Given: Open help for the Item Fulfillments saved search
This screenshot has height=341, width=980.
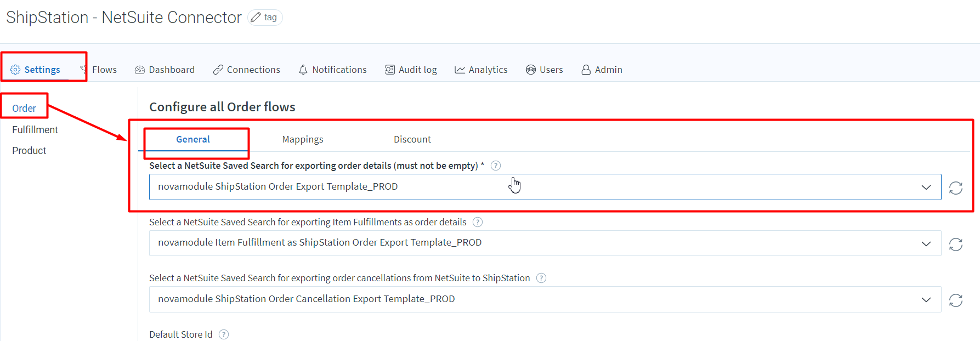Looking at the screenshot, I should (478, 222).
